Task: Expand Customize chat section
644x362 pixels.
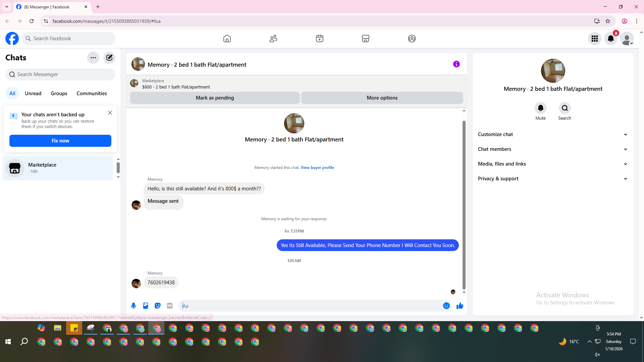Action: point(552,134)
